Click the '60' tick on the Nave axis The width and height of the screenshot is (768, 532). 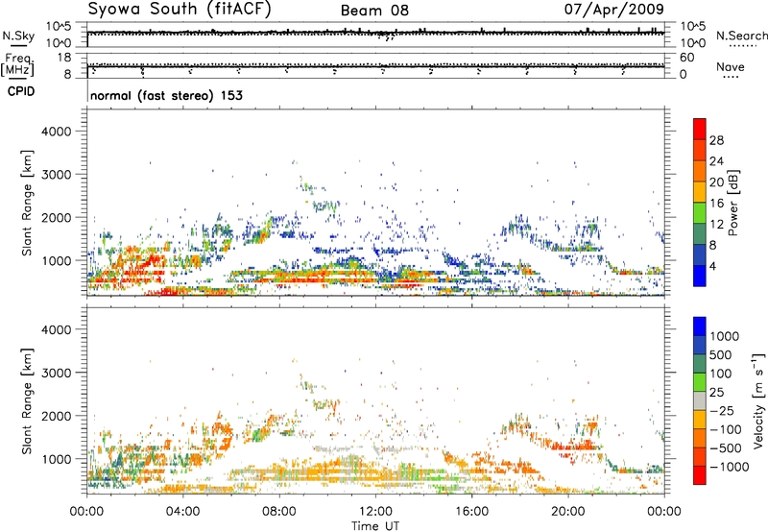click(x=686, y=58)
